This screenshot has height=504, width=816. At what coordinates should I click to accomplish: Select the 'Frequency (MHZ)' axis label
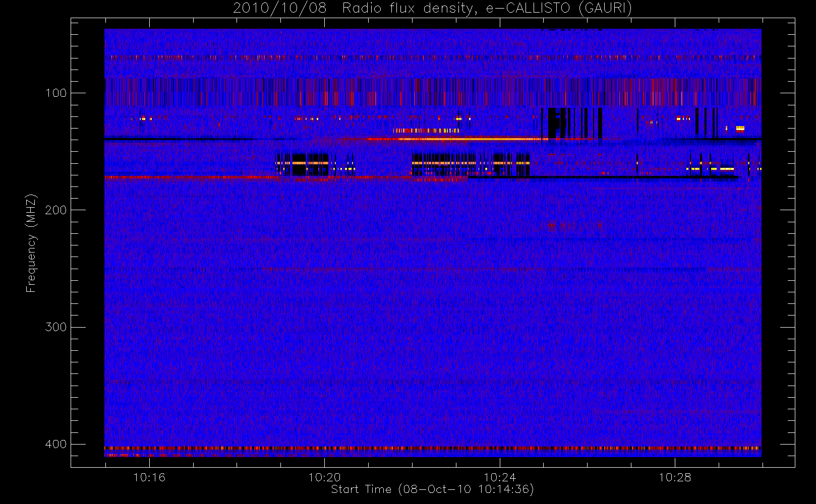31,243
